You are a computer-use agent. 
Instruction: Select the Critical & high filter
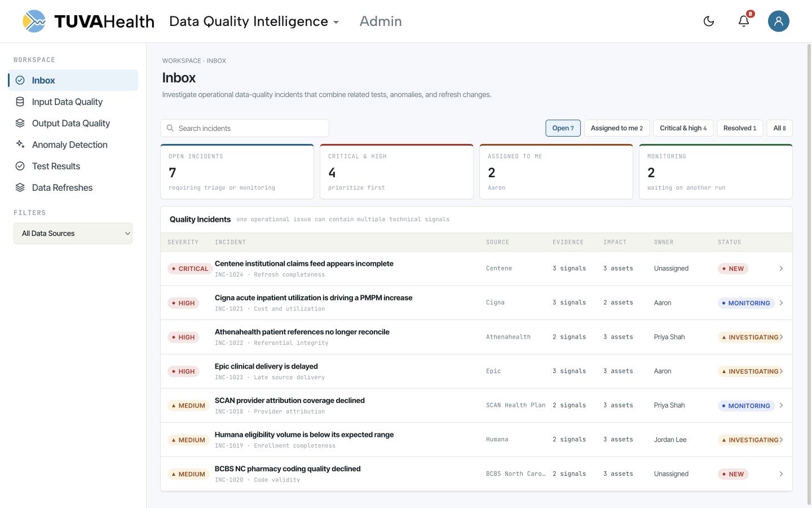[x=683, y=128]
